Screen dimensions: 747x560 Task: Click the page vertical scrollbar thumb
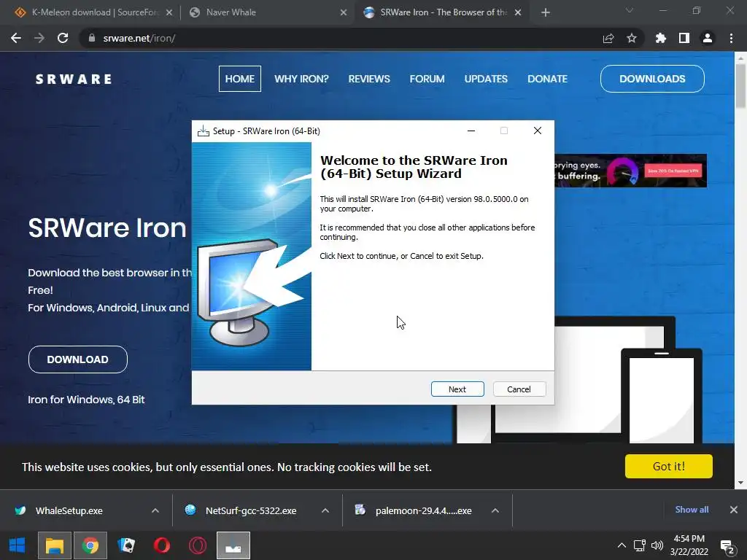(x=740, y=86)
